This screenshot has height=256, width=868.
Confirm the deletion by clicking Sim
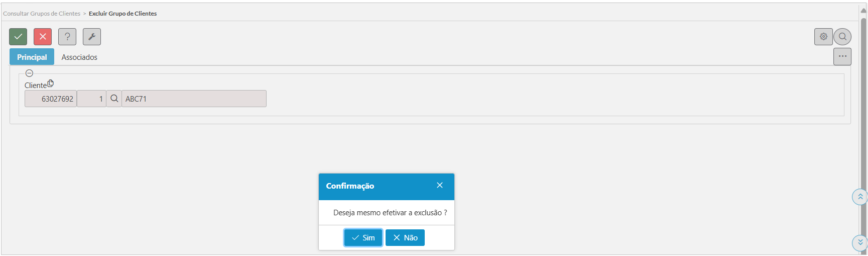point(363,237)
